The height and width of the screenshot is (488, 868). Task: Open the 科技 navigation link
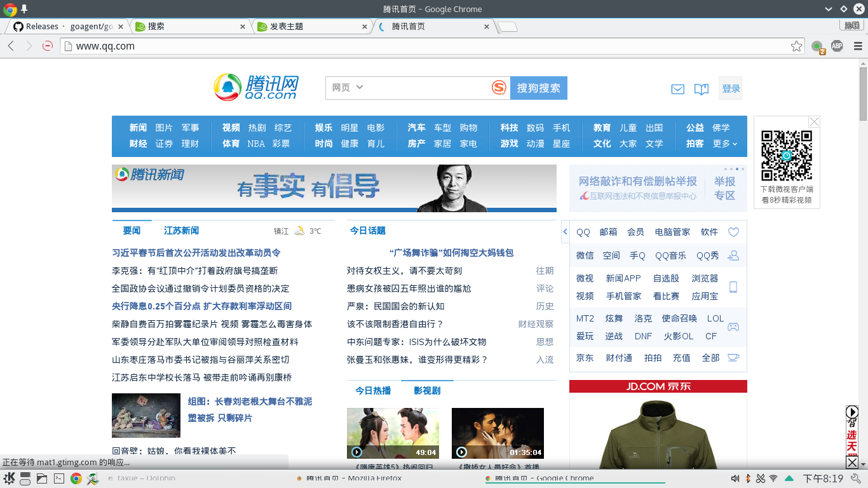click(x=509, y=128)
